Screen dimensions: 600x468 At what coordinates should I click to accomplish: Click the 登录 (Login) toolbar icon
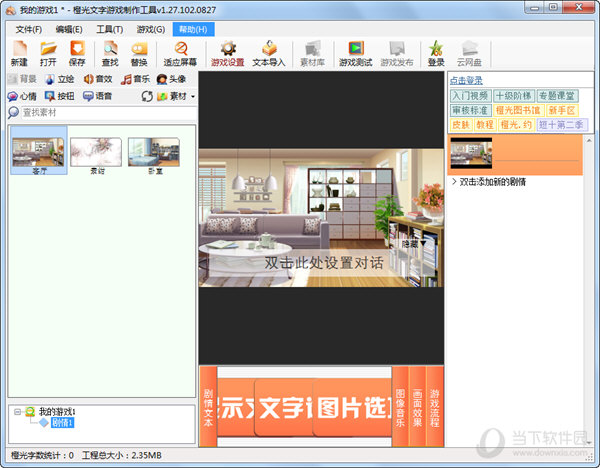(436, 53)
